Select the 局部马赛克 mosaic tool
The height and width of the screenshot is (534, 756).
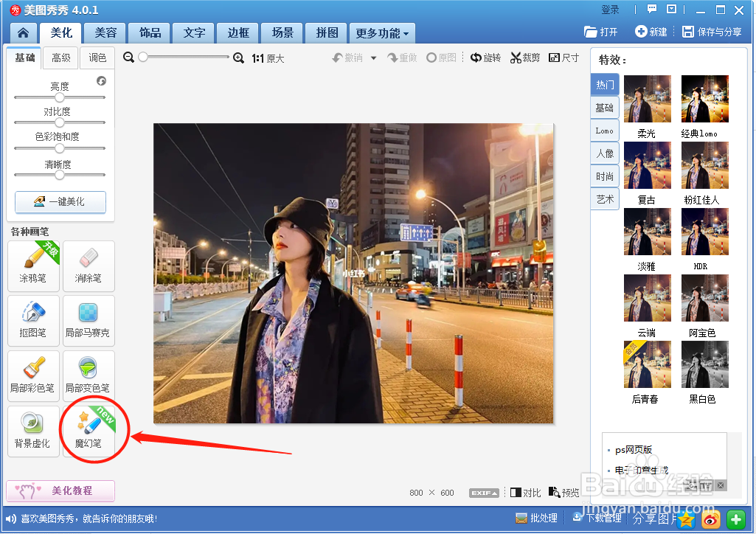[89, 321]
